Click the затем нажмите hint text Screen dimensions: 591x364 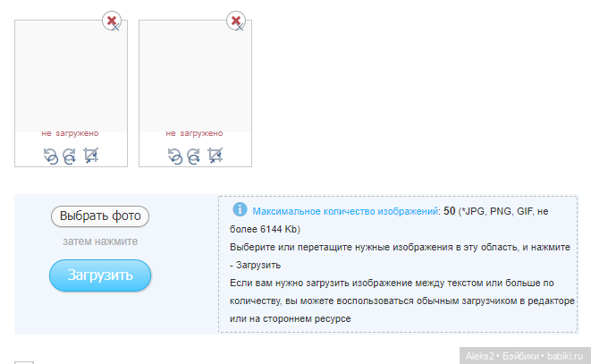pos(100,241)
